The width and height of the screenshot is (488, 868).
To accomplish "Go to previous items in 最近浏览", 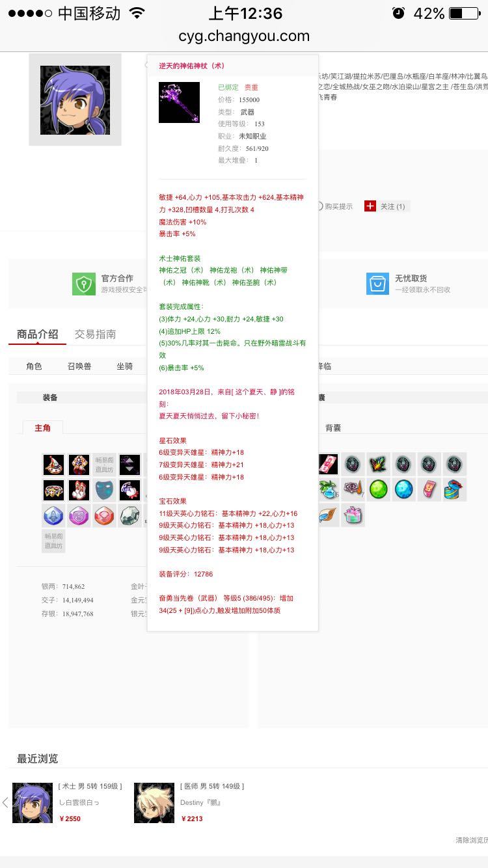I will 5,802.
